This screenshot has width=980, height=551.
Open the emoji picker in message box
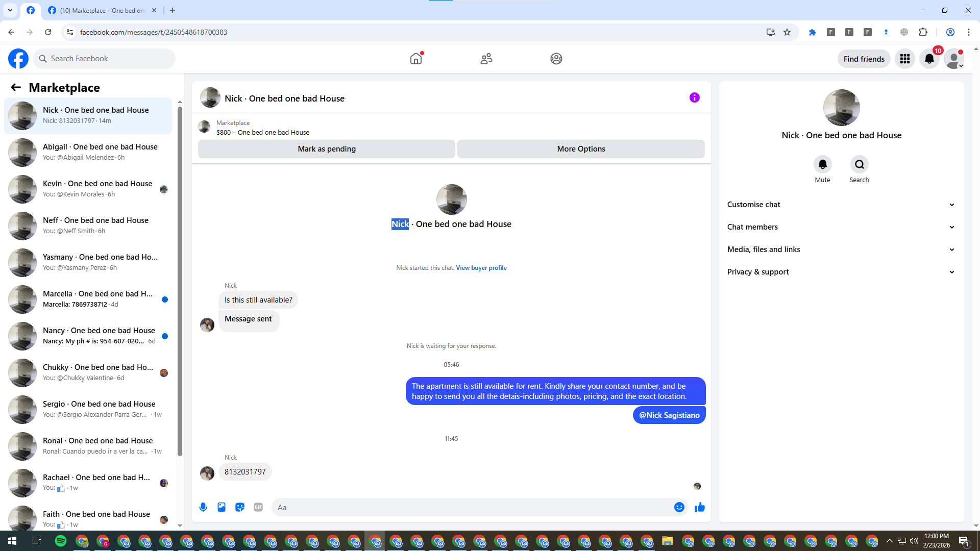click(x=679, y=507)
